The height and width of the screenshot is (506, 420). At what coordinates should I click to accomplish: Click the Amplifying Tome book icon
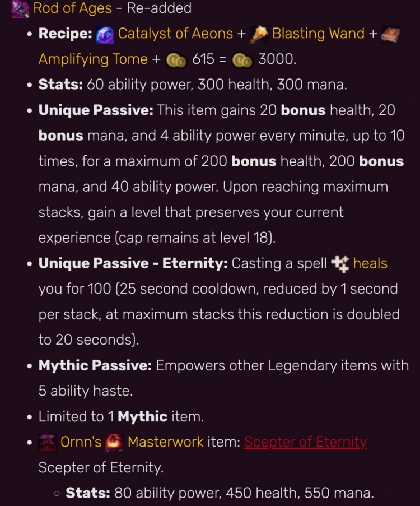tap(390, 35)
